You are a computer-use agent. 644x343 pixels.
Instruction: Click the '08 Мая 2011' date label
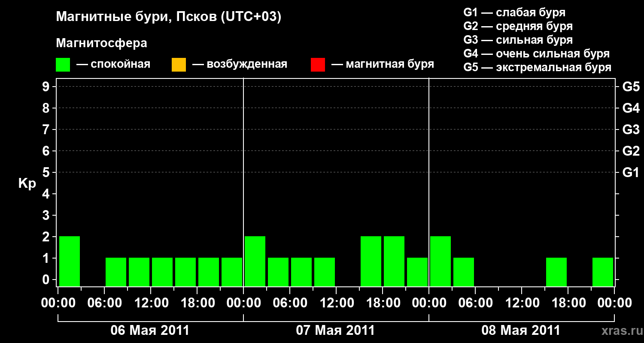pyautogui.click(x=521, y=330)
